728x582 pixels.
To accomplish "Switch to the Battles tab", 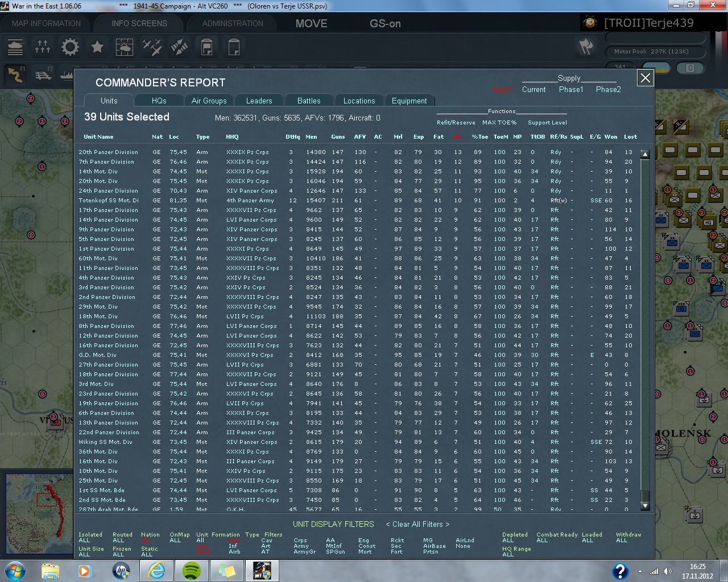I will tap(309, 101).
